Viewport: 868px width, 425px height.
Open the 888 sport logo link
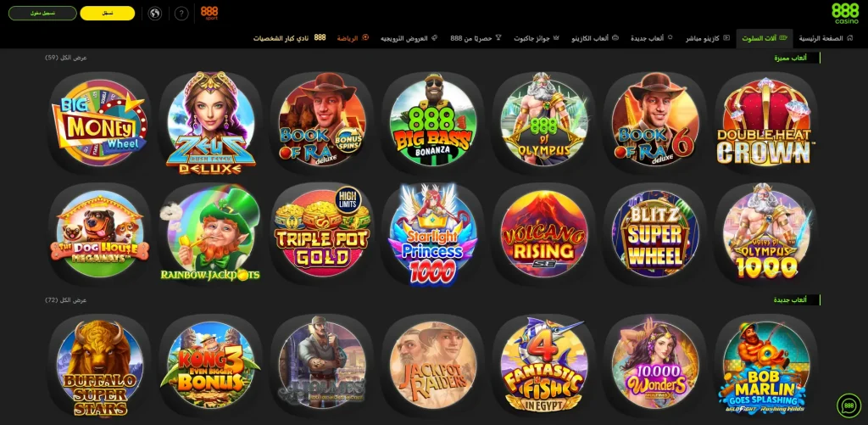[209, 13]
